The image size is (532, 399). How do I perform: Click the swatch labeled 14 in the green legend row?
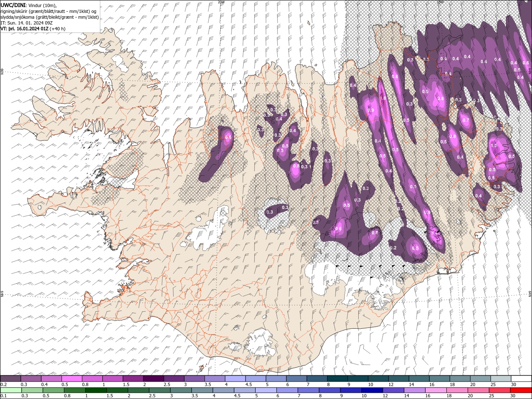coord(414,390)
